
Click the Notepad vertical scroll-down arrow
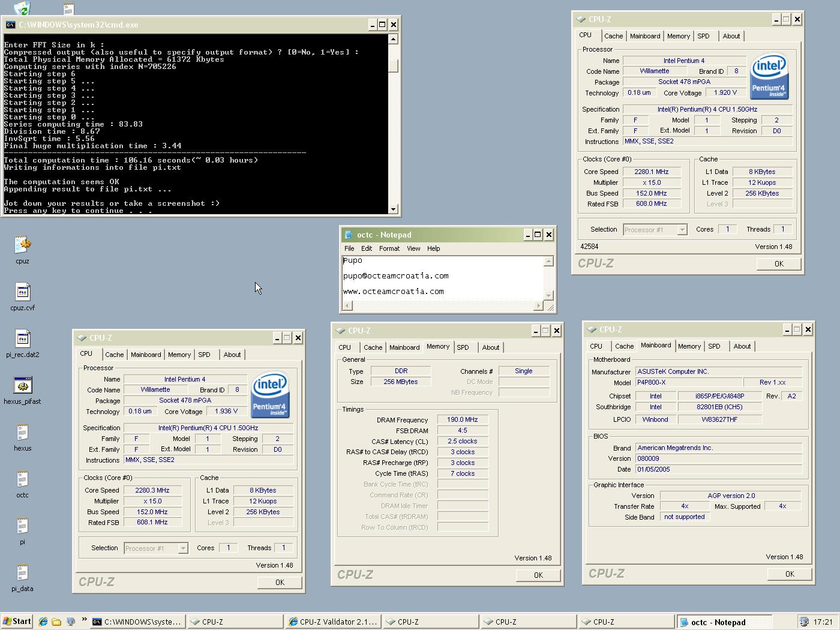click(x=548, y=295)
